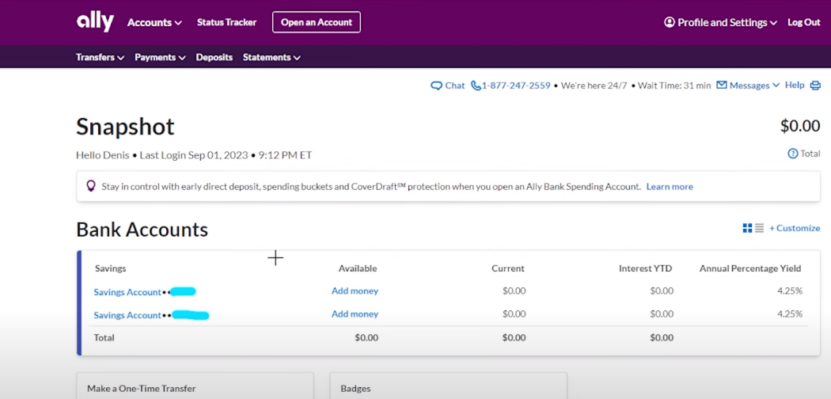Click phone number 1-877-247-2559

click(516, 85)
